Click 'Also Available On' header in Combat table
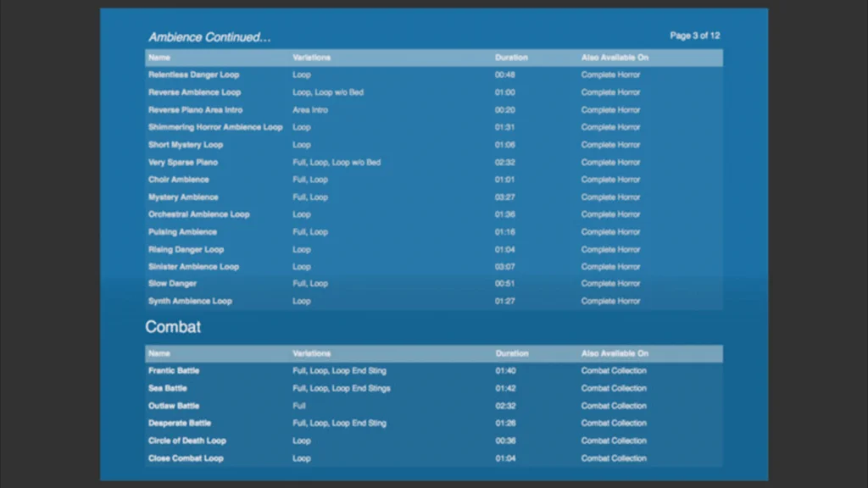 coord(615,353)
